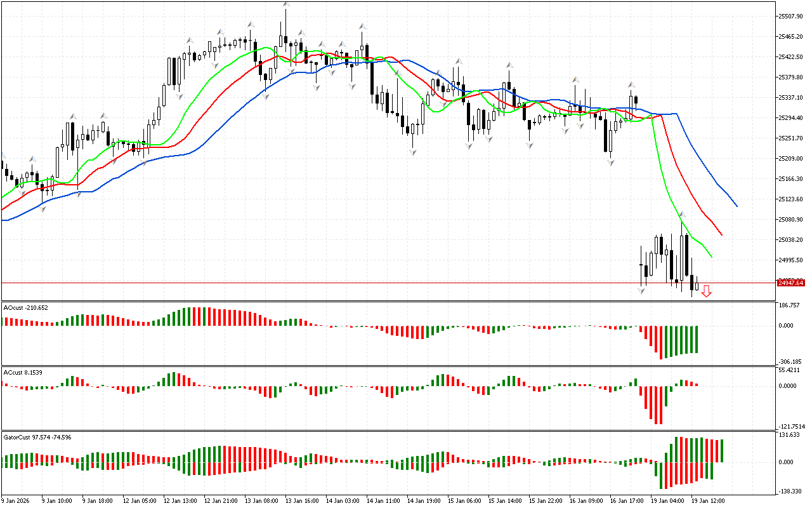Select the end of the blue Alligator line
This screenshot has width=812, height=508.
[737, 206]
